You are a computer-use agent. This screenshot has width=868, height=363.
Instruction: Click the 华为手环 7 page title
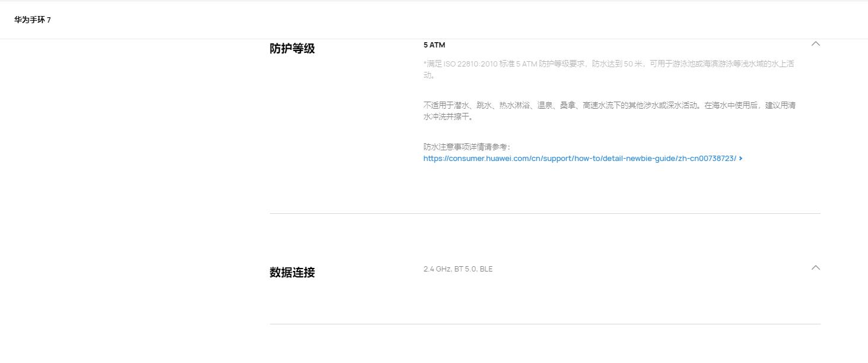(x=33, y=20)
